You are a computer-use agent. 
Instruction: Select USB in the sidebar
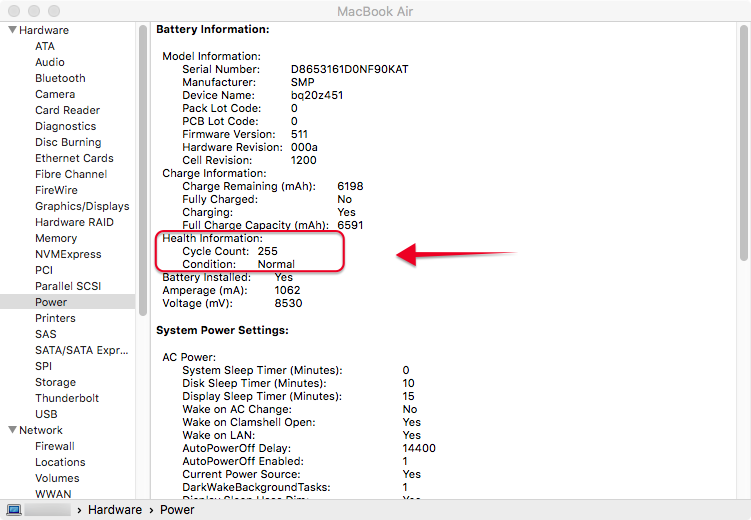tap(46, 414)
